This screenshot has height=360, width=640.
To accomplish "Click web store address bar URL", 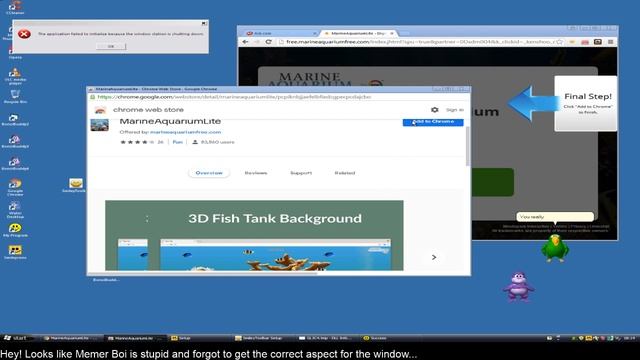I will (x=234, y=97).
